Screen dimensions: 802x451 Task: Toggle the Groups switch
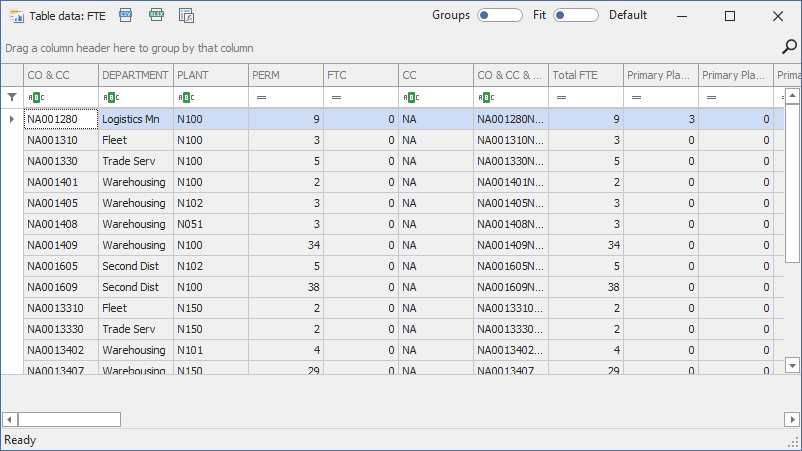pos(499,15)
